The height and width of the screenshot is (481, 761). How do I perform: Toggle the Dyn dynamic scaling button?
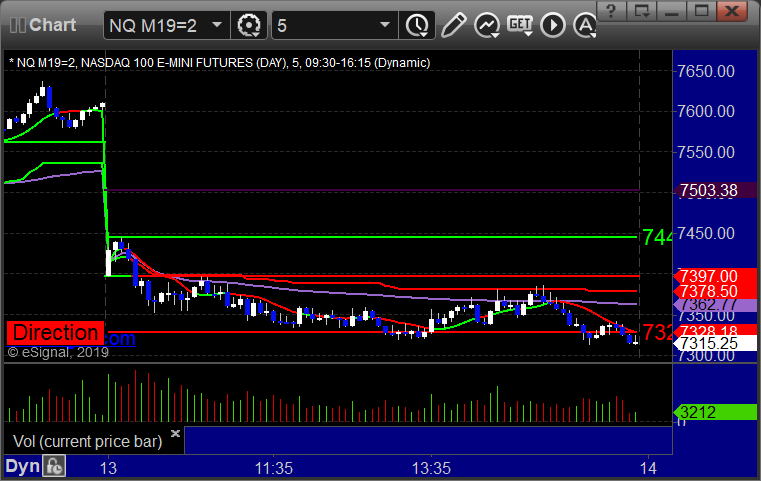coord(22,466)
